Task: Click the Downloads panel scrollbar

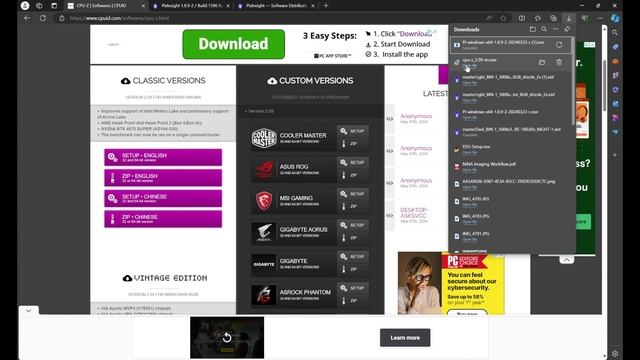Action: tap(573, 81)
